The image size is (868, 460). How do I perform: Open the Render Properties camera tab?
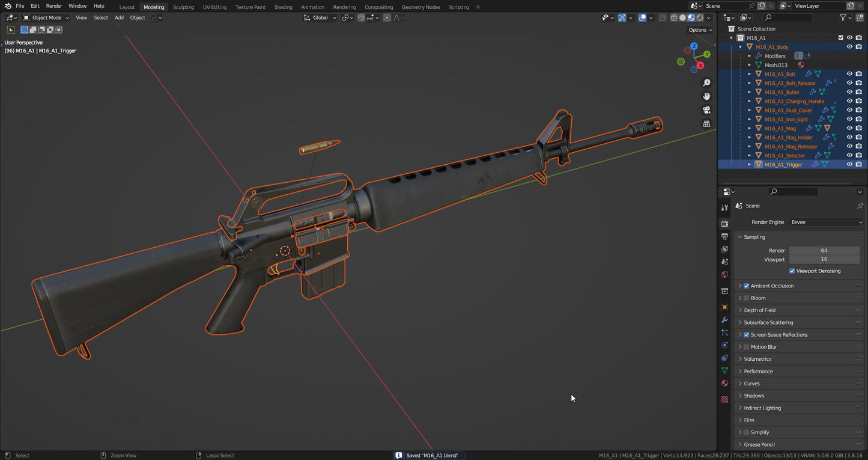click(724, 223)
